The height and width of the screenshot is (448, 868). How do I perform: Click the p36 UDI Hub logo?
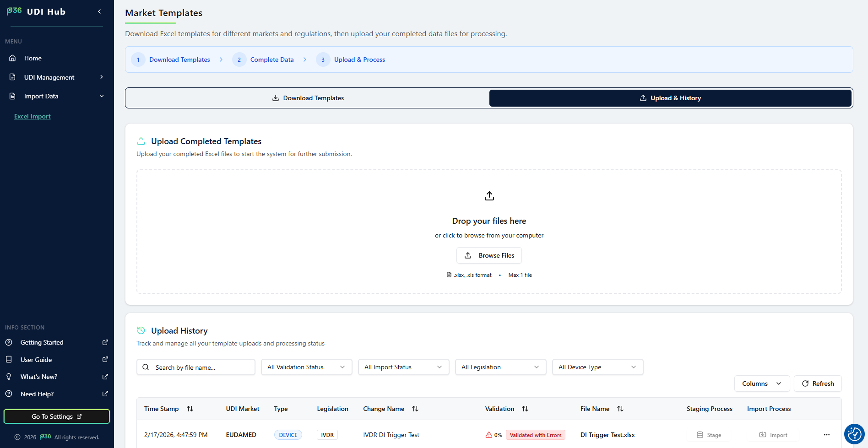coord(36,11)
